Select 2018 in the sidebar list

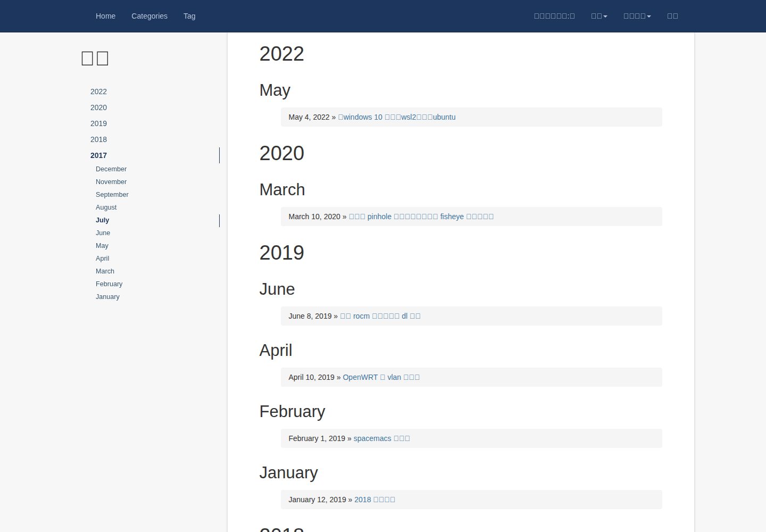(98, 139)
